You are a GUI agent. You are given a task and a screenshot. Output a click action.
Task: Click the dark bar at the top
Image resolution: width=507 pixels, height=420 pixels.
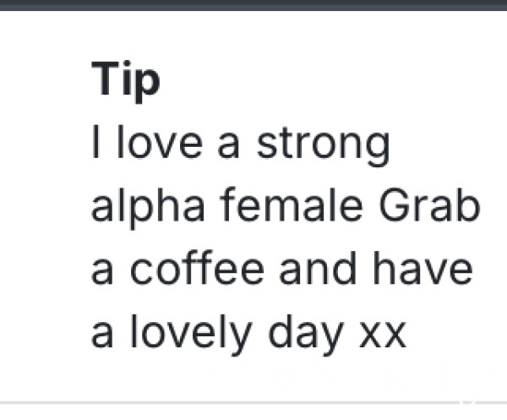click(253, 5)
